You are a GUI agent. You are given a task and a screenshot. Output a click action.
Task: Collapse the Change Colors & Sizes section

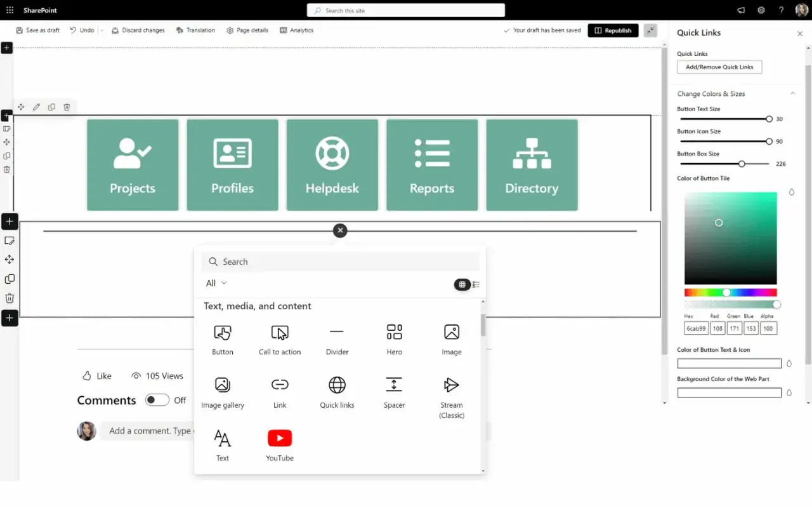pos(792,93)
